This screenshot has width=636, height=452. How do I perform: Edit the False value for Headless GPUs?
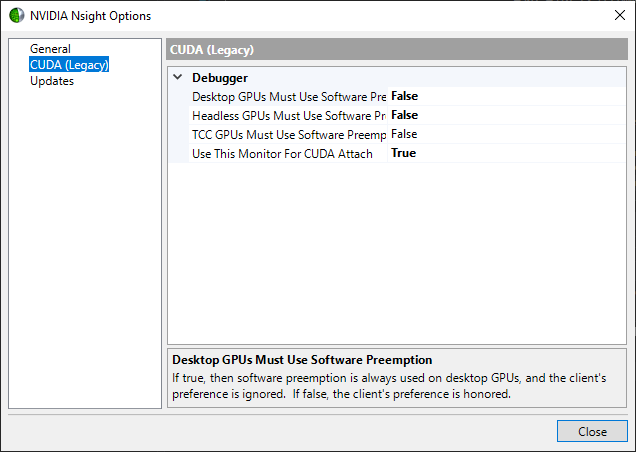point(506,115)
